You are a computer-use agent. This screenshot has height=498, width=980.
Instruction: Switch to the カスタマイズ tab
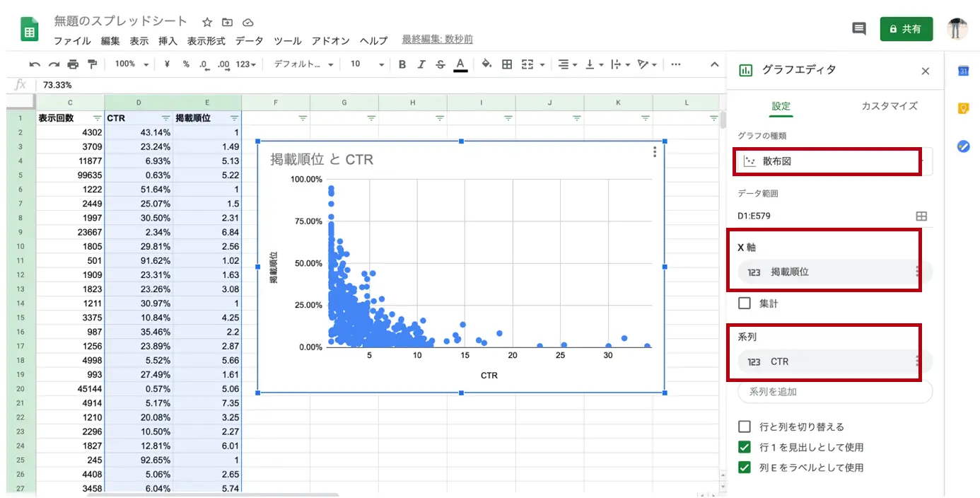[x=889, y=106]
